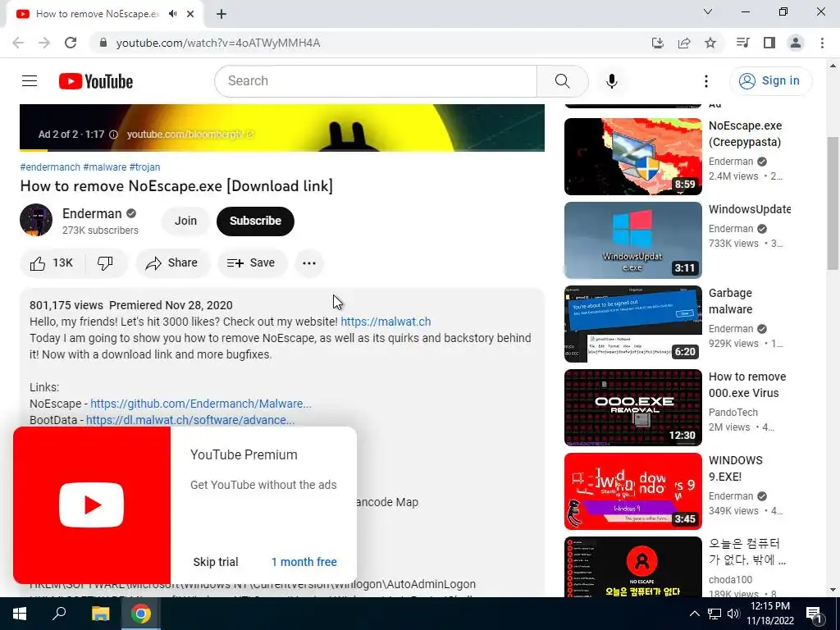This screenshot has width=840, height=630.
Task: Open Windows Start menu
Action: click(20, 614)
